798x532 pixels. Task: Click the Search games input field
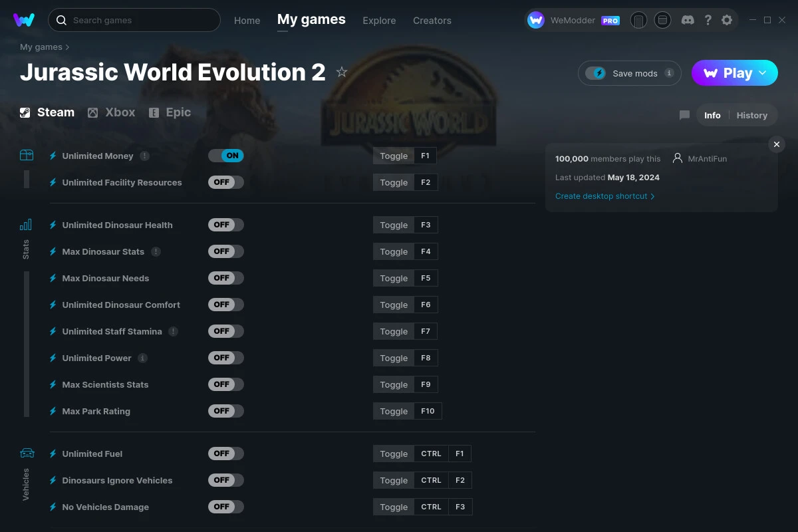tap(133, 20)
